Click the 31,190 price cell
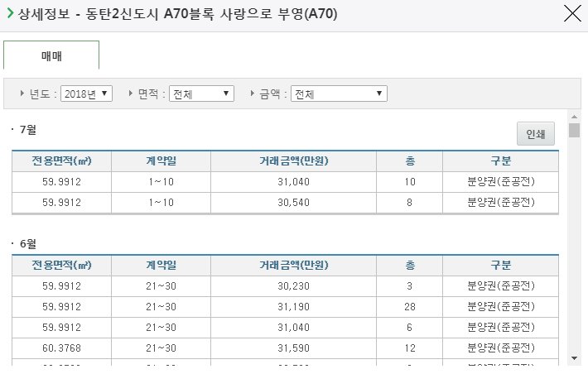588x374 pixels. [294, 307]
